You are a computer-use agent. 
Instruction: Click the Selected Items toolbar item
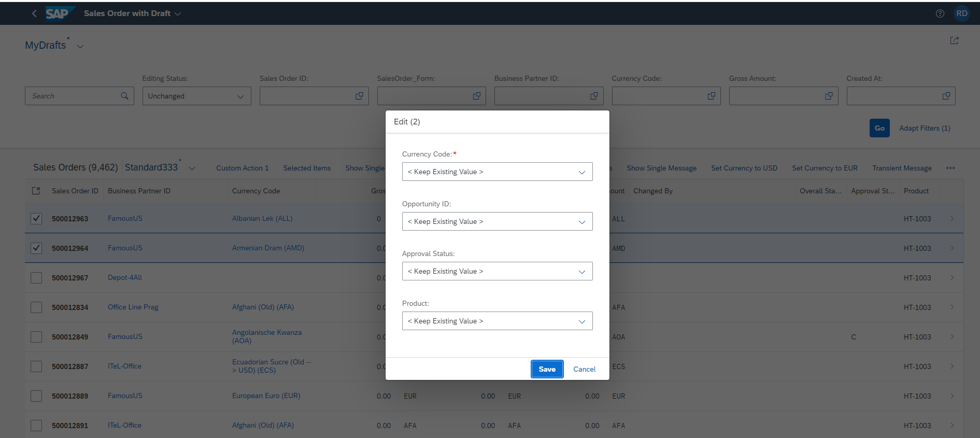pos(307,168)
